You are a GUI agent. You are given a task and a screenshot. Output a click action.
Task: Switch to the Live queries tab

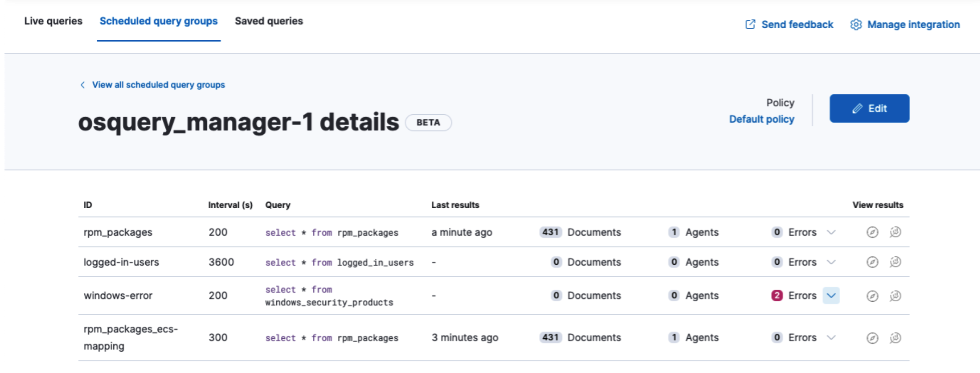pyautogui.click(x=53, y=21)
